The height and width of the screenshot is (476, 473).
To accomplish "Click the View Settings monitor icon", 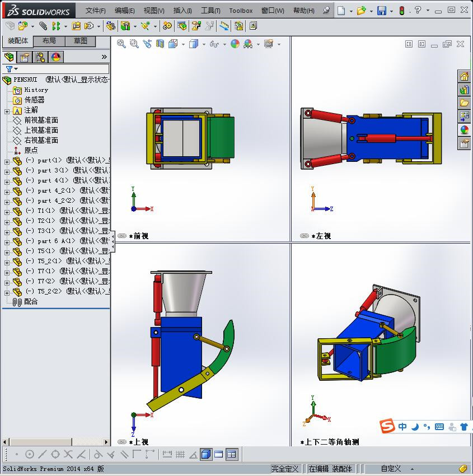I will click(269, 44).
